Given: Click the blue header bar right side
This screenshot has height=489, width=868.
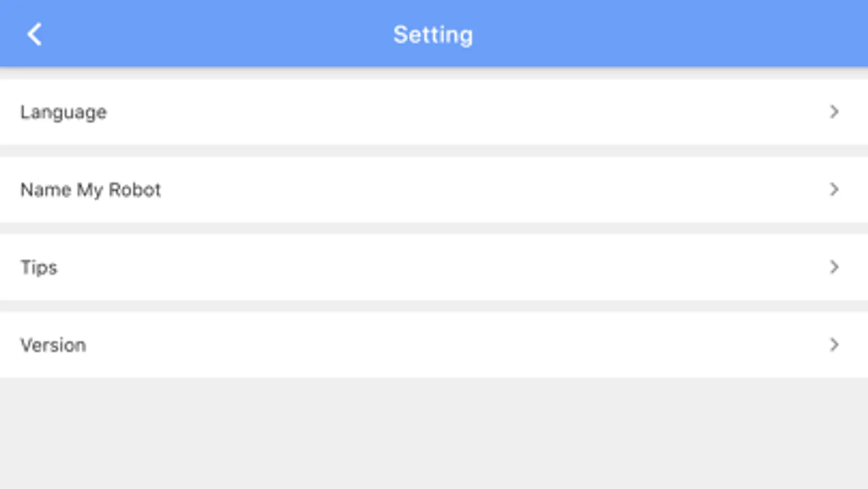Looking at the screenshot, I should 706,34.
